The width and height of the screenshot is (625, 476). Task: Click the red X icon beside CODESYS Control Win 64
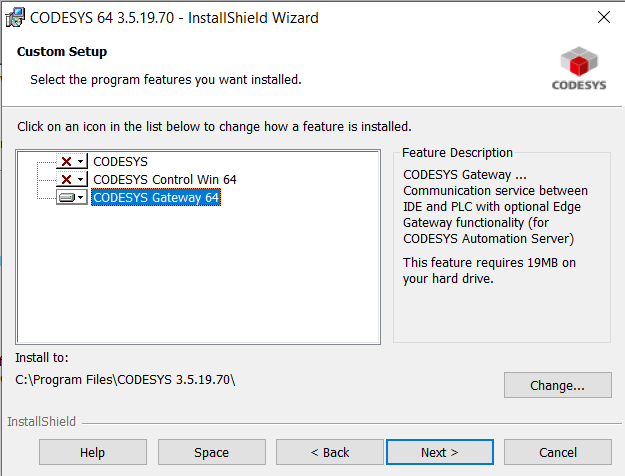pyautogui.click(x=67, y=180)
